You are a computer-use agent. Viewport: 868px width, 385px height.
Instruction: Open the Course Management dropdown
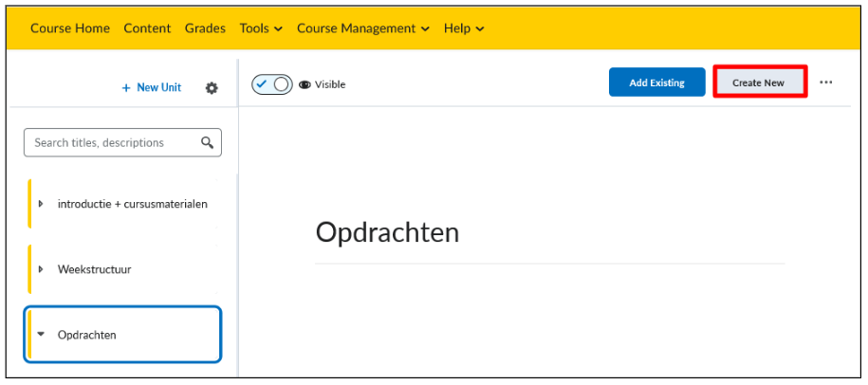(363, 28)
